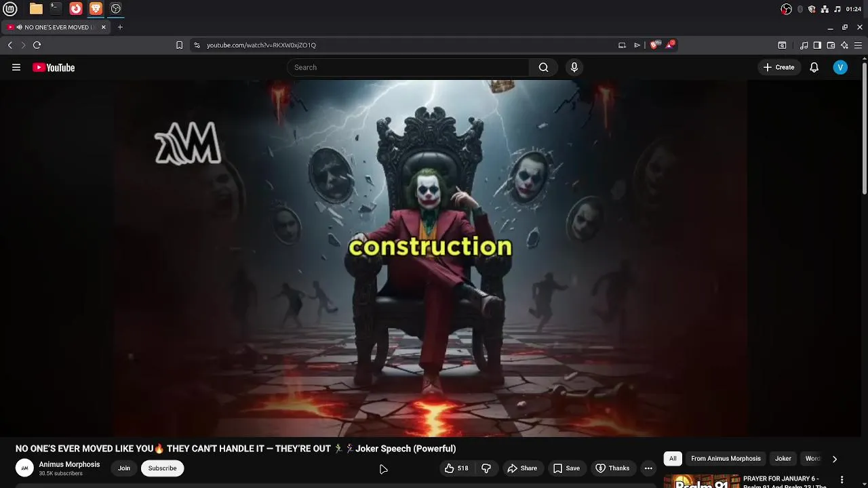Go to the YouTube home logo
This screenshot has width=868, height=488.
(54, 67)
